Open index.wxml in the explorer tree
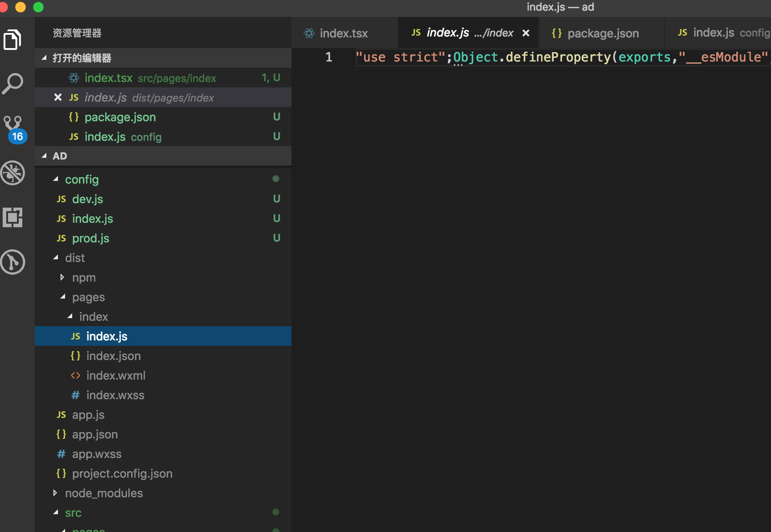 point(163,376)
